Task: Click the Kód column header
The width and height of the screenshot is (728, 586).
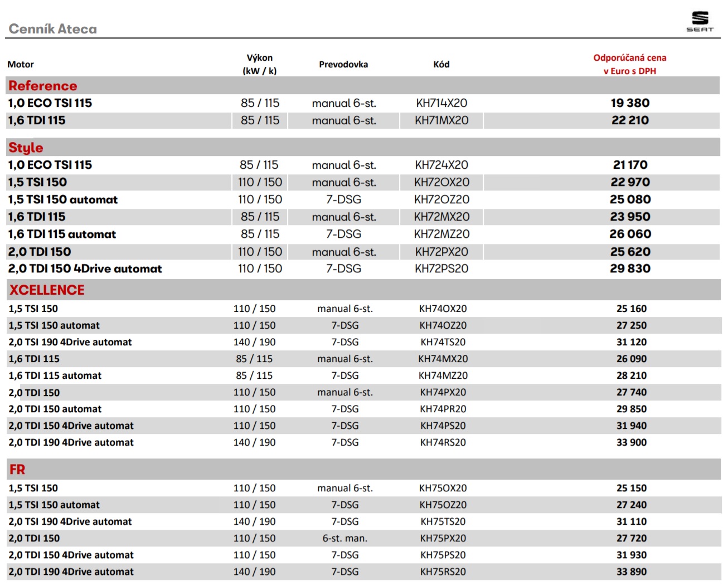Action: pyautogui.click(x=441, y=65)
